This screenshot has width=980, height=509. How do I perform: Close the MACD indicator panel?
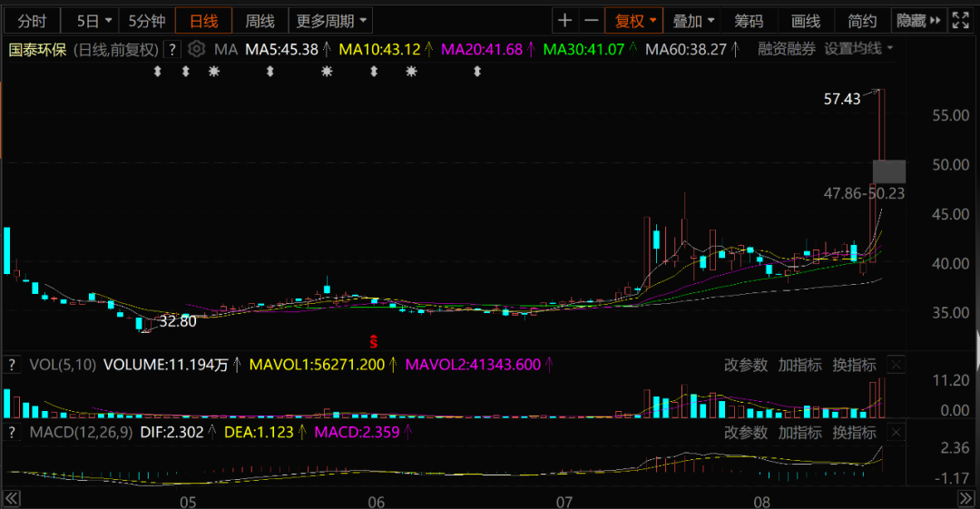pos(897,433)
